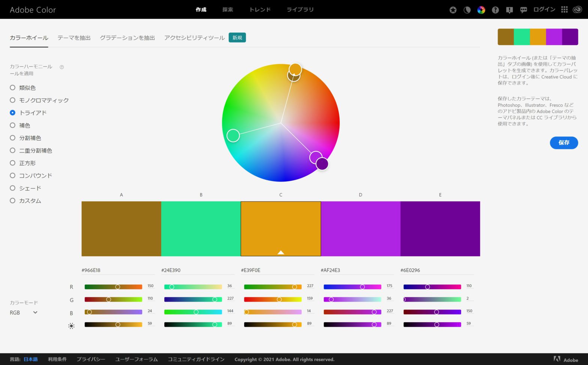Open the ユーザーフォーラム link
Screen dimensions: 588x365
point(136,359)
